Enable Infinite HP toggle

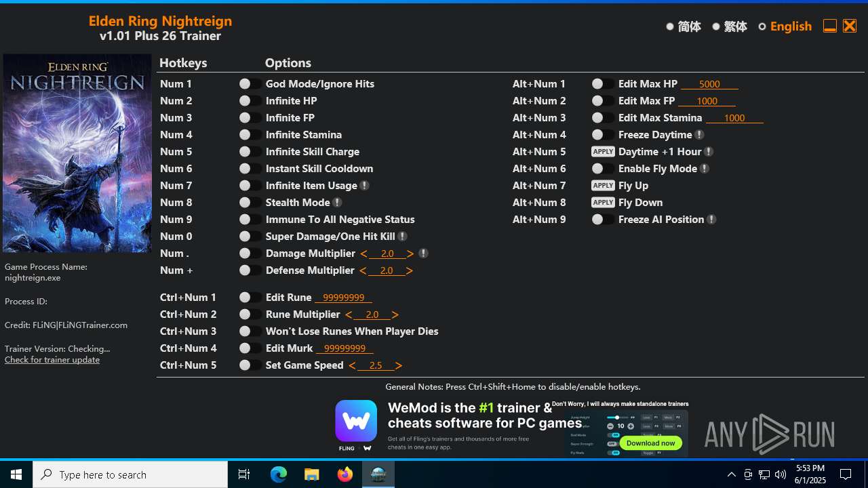pyautogui.click(x=250, y=101)
